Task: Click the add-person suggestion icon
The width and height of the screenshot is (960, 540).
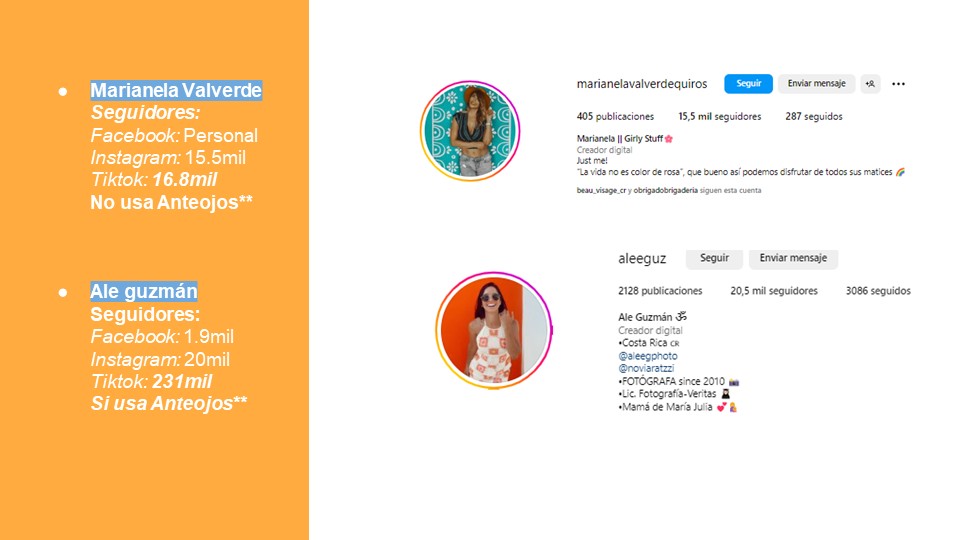Action: click(x=870, y=84)
